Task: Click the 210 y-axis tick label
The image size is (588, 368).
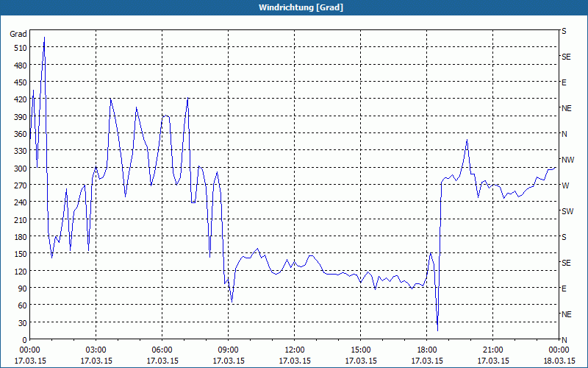Action: coord(21,219)
